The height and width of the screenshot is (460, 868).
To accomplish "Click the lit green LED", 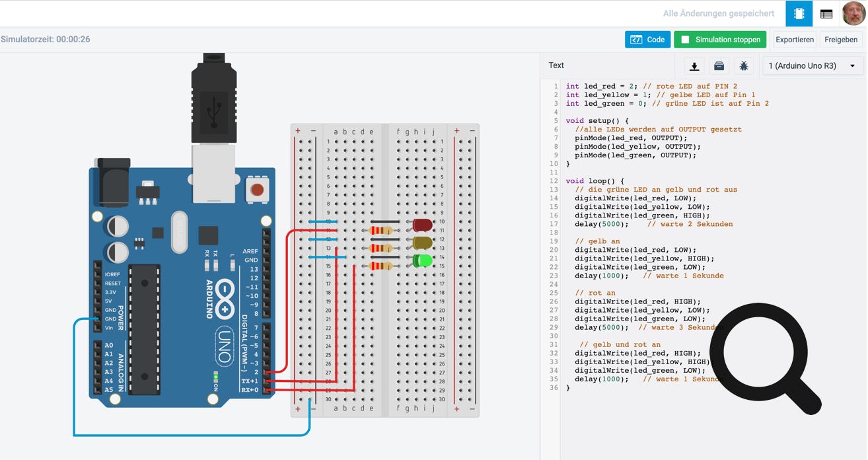I will click(422, 260).
